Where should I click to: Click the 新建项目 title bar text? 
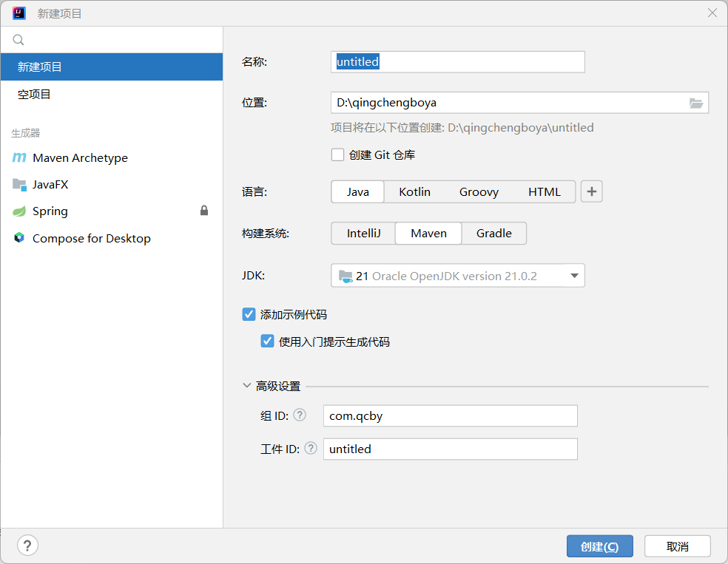click(x=59, y=13)
